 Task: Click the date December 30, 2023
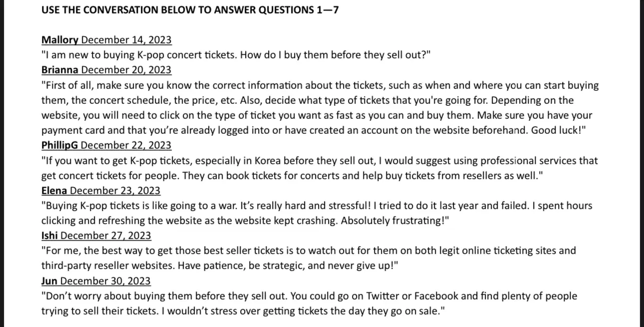point(105,281)
